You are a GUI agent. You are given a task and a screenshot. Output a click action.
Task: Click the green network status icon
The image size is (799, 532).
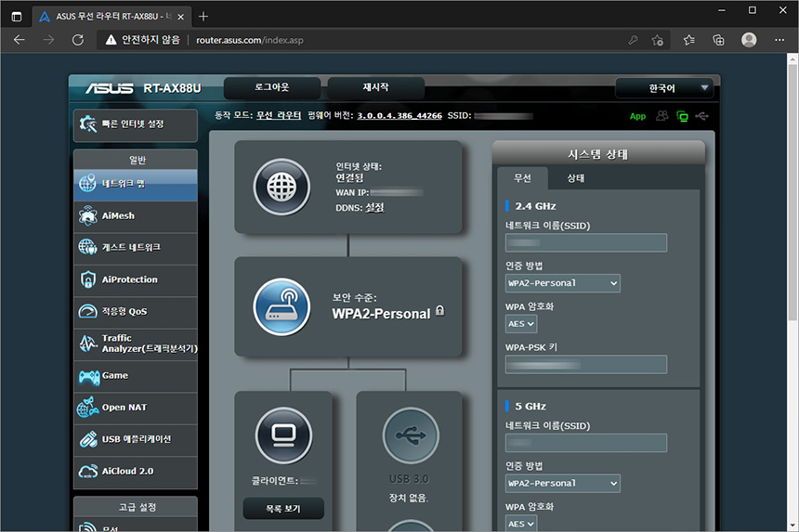pos(682,117)
